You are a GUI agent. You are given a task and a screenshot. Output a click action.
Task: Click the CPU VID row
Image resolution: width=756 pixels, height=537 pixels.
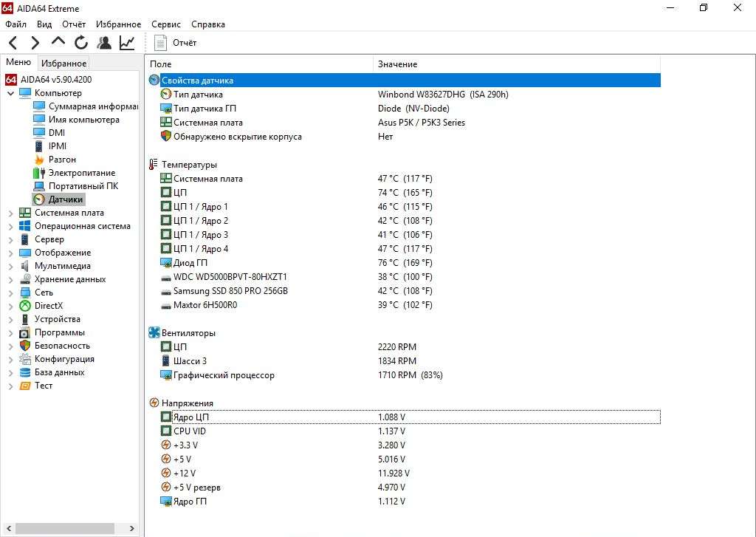tap(410, 431)
